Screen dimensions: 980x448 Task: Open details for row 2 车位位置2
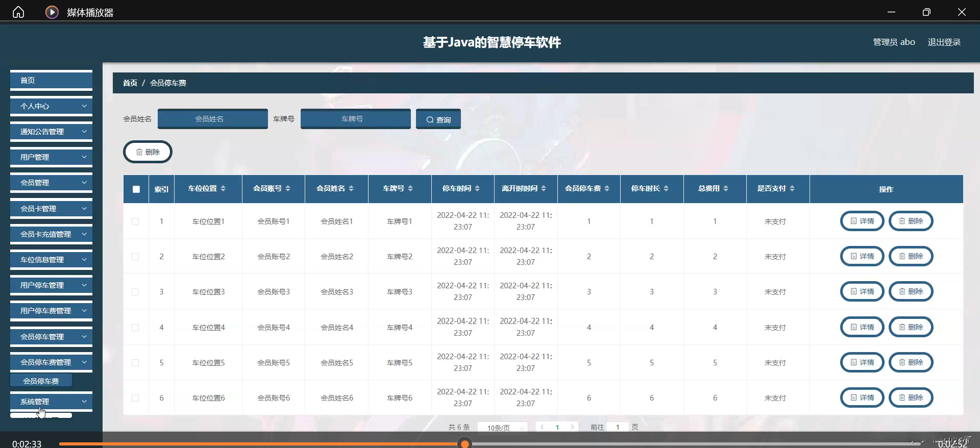862,256
